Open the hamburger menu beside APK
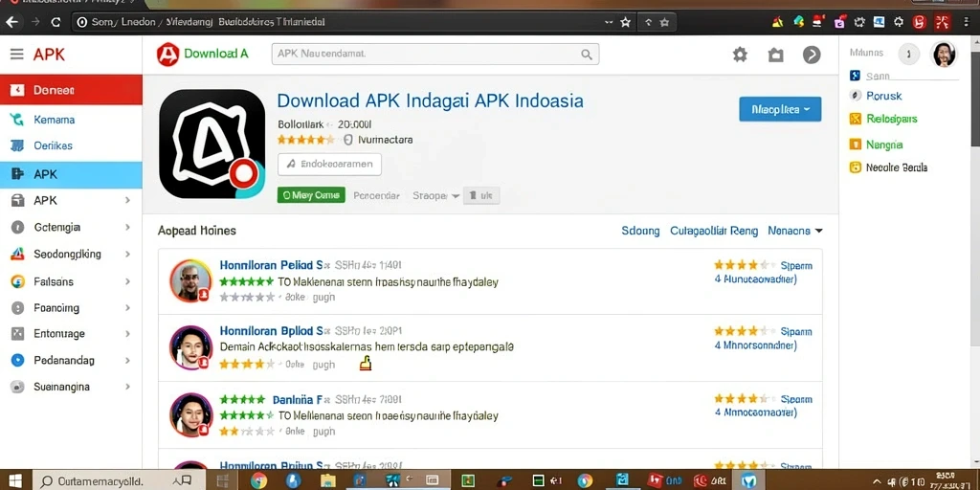 [16, 55]
